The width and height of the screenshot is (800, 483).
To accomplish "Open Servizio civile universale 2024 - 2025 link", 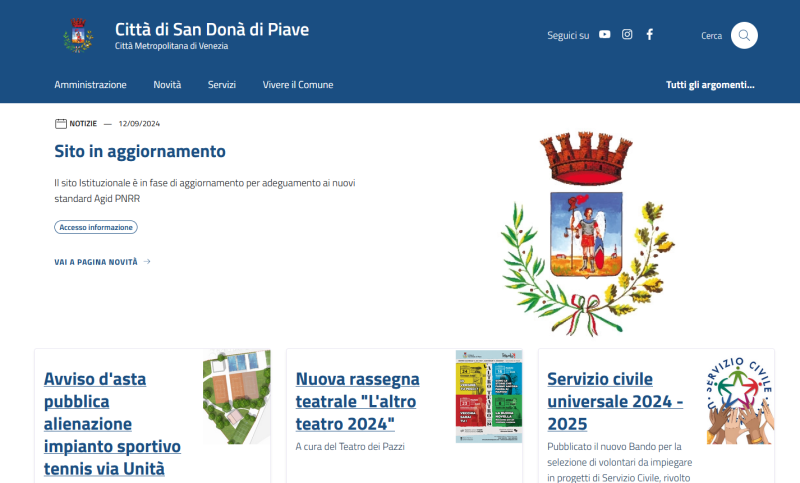I will pyautogui.click(x=615, y=401).
